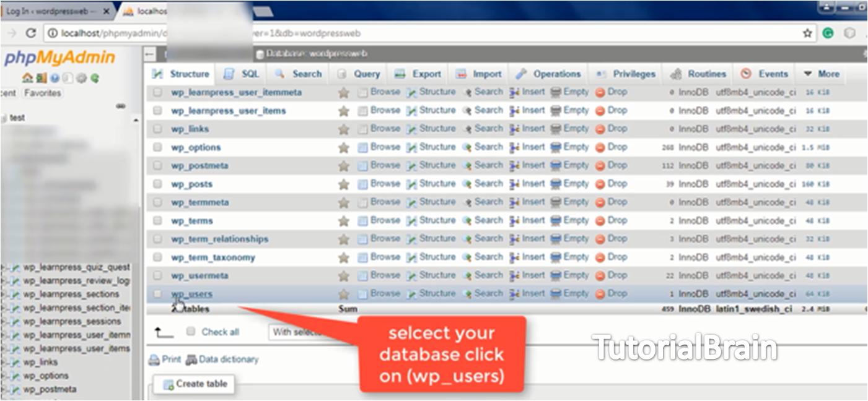Tick the checkbox for wp_users

pos(158,293)
